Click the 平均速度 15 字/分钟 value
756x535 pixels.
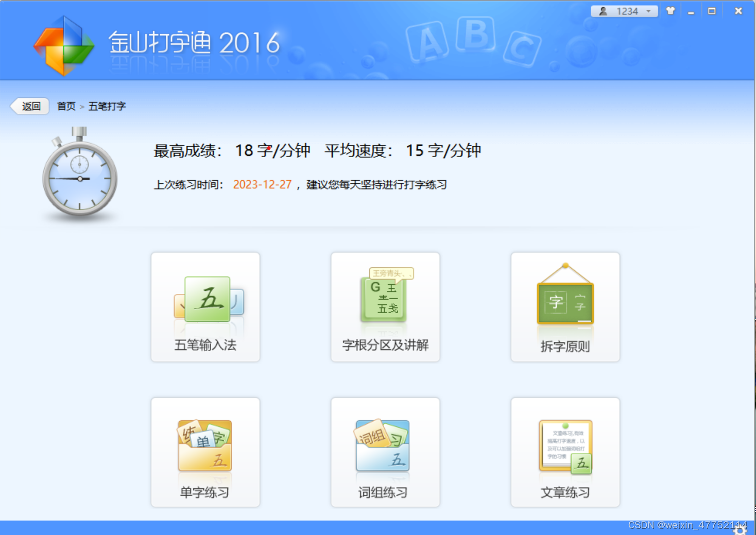(443, 150)
